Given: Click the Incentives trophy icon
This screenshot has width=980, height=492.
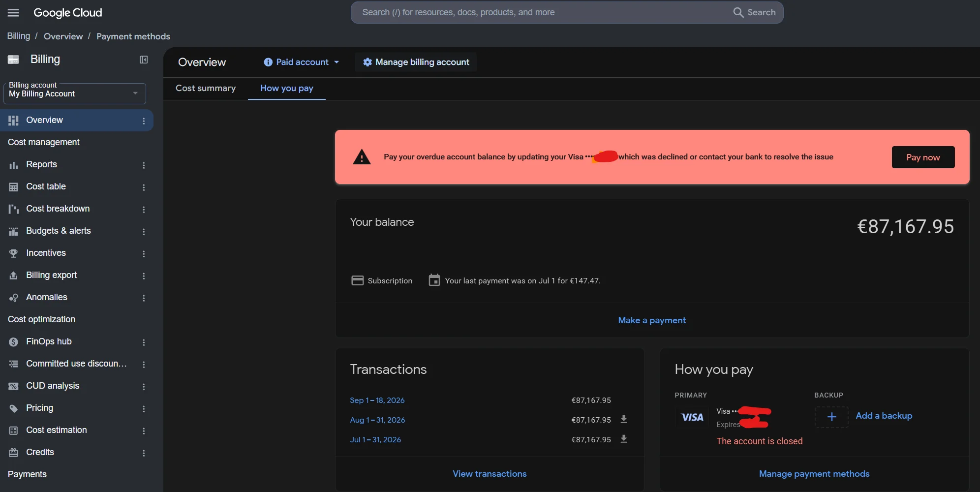Looking at the screenshot, I should click(x=13, y=253).
